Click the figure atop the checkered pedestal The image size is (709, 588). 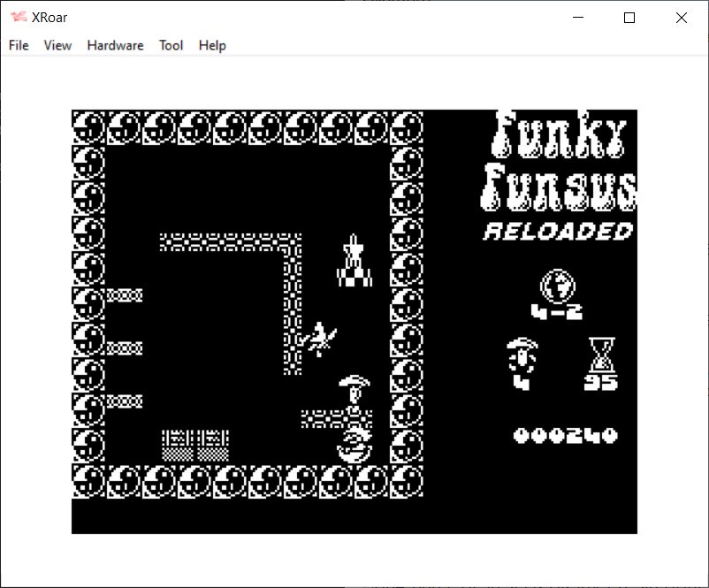tap(354, 262)
